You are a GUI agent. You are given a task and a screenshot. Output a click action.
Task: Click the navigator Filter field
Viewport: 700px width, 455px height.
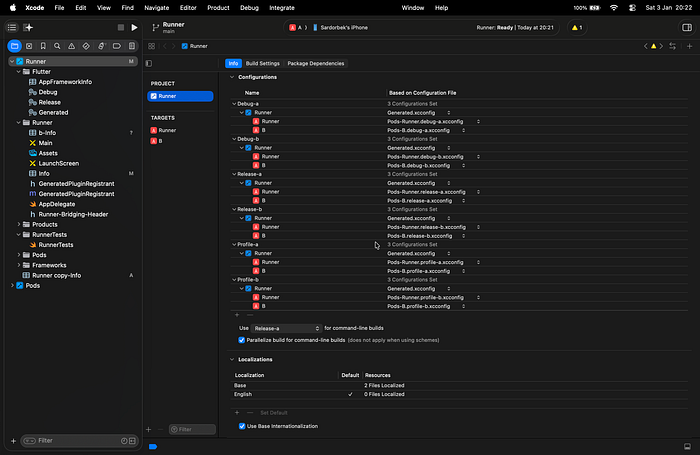tap(74, 441)
